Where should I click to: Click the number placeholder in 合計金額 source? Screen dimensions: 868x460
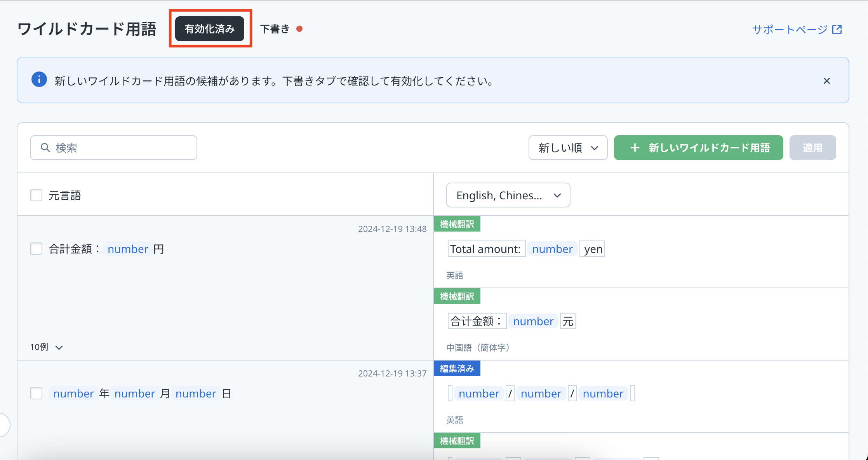point(128,249)
